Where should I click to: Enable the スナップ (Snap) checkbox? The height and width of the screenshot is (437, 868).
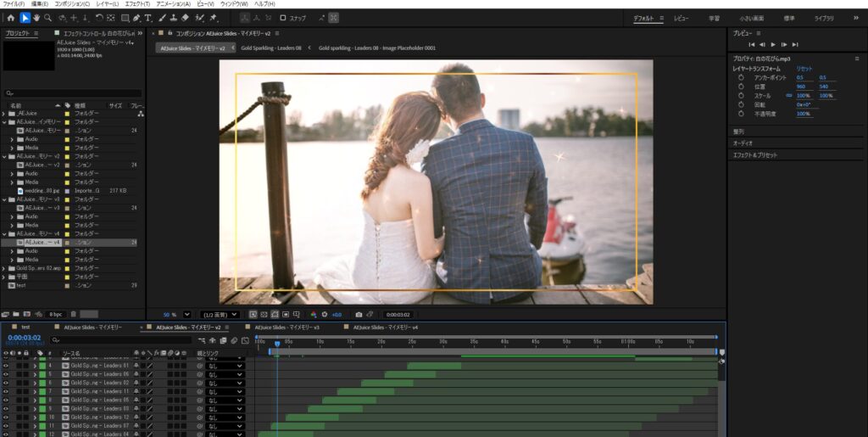pos(283,18)
